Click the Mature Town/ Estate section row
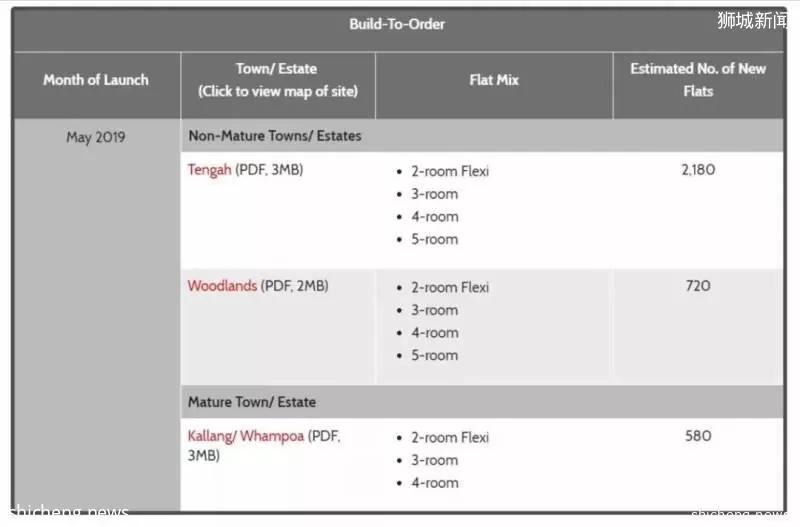 482,402
